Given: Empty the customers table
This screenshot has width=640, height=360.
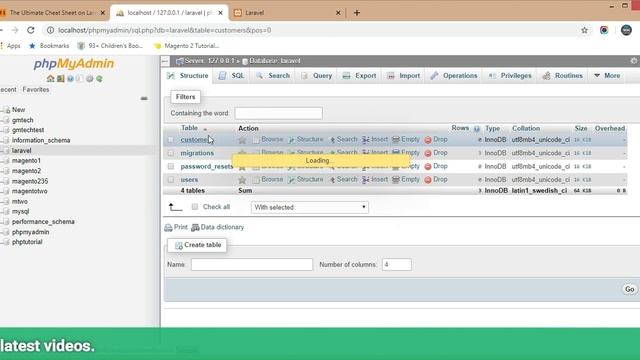Looking at the screenshot, I should (x=406, y=140).
